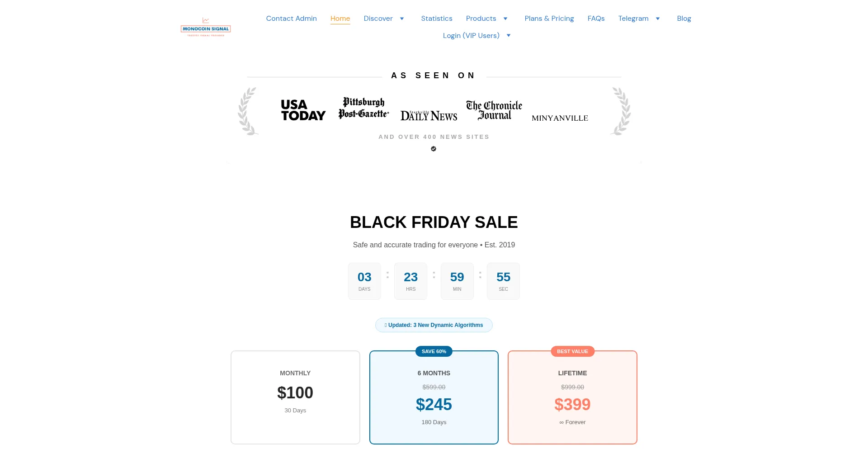
Task: Select the Monthly $100 plan card
Action: click(295, 397)
